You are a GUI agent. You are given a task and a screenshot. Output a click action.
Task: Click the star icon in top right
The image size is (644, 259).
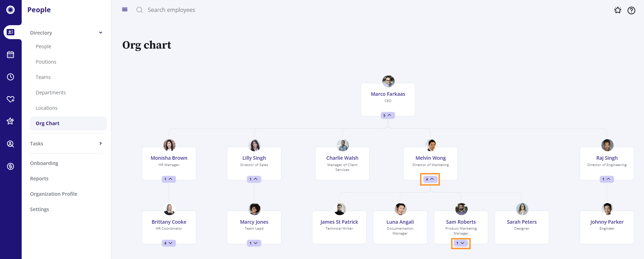coord(617,10)
